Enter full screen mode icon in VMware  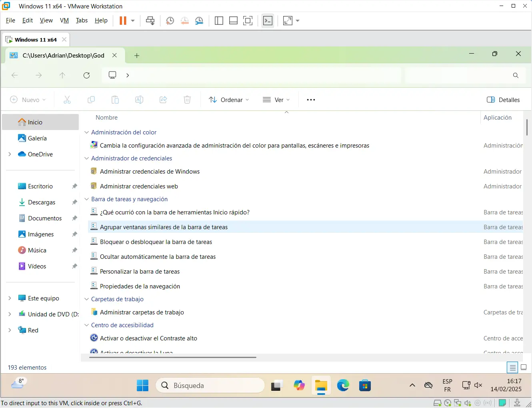click(x=248, y=20)
